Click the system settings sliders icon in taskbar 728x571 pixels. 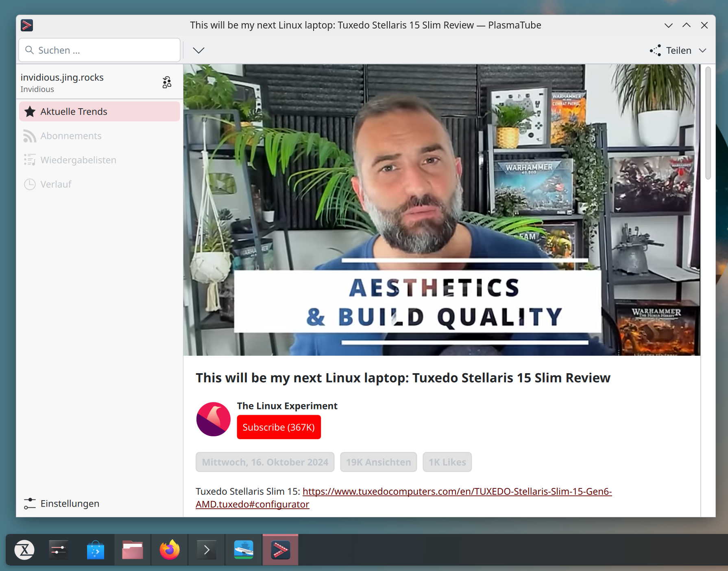click(59, 550)
